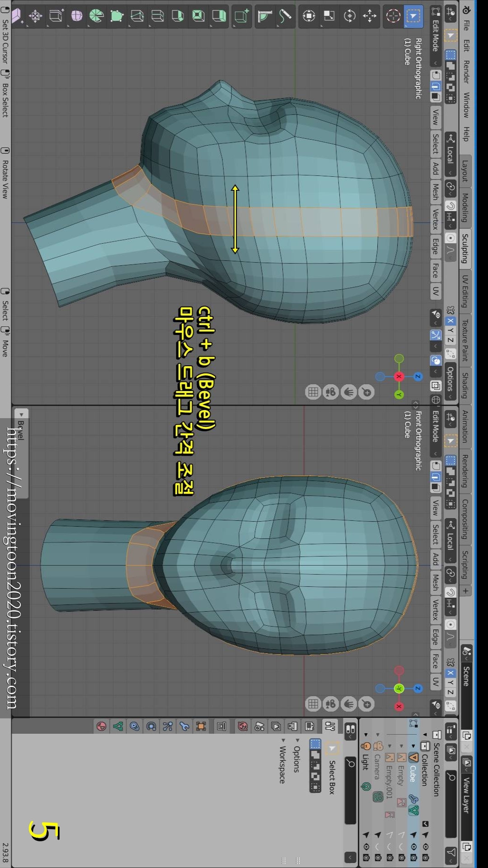Open the Object Data properties tab
This screenshot has height=868, width=488.
click(118, 726)
